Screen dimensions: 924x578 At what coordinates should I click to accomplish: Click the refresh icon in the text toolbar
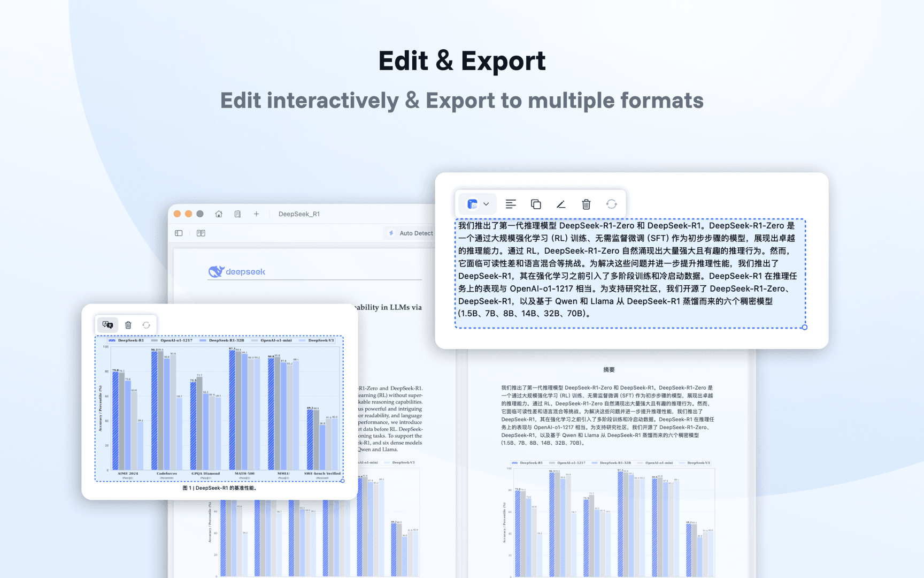click(x=612, y=204)
